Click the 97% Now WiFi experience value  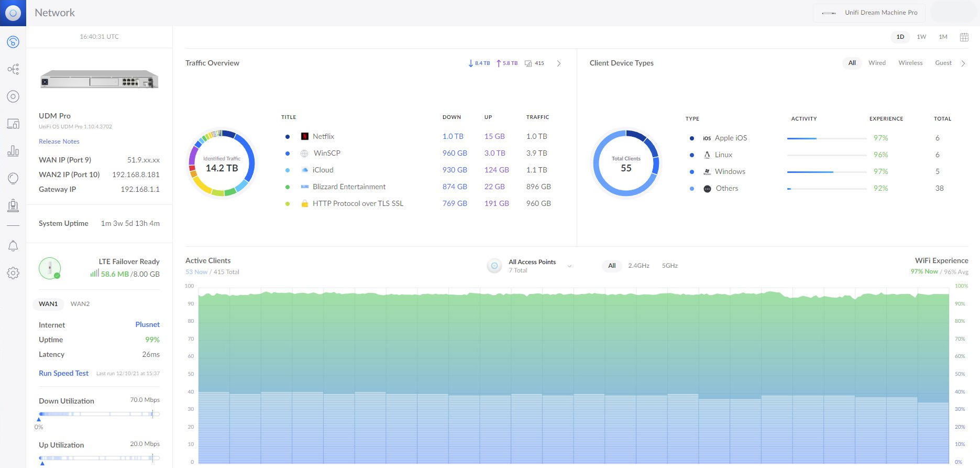click(924, 271)
